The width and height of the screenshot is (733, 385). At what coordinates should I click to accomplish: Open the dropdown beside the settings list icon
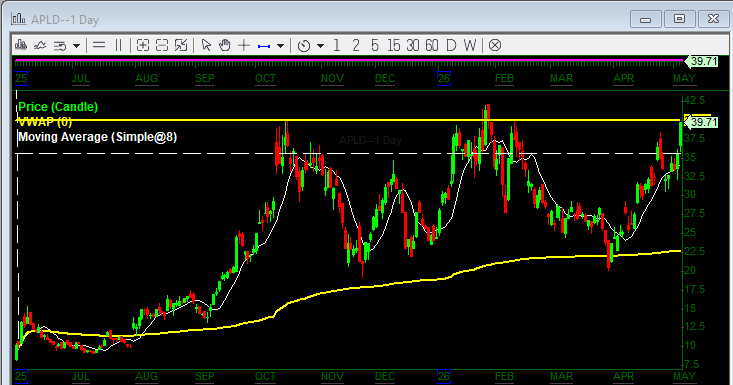(x=76, y=46)
